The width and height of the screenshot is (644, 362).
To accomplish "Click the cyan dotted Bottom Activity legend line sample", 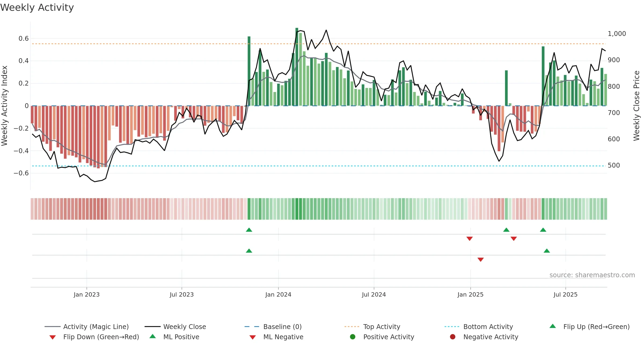I will pyautogui.click(x=452, y=327).
